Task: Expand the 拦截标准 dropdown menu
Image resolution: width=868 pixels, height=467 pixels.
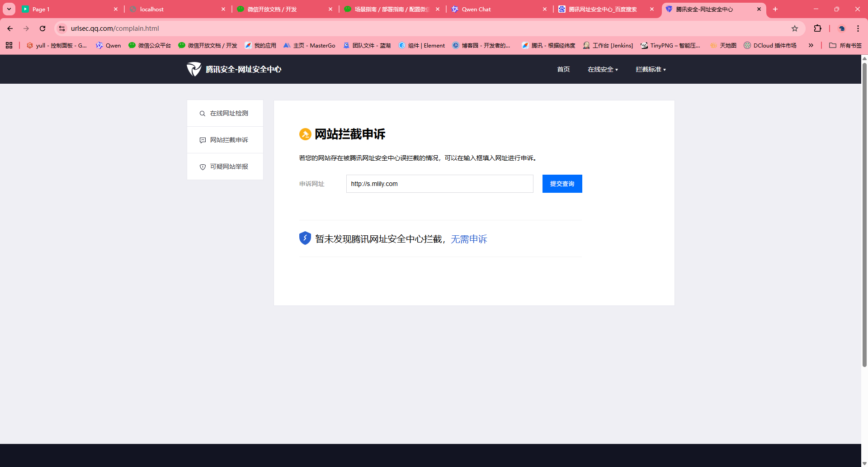Action: [x=651, y=69]
